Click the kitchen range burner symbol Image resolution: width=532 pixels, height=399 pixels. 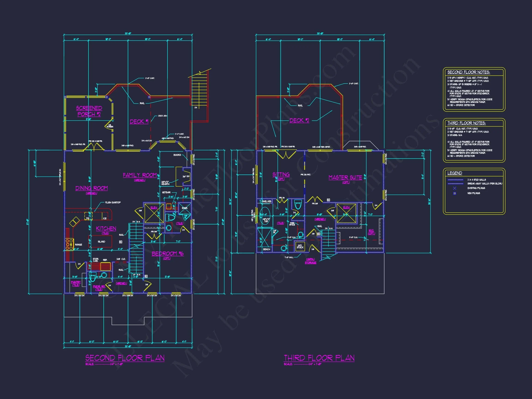pyautogui.click(x=69, y=244)
